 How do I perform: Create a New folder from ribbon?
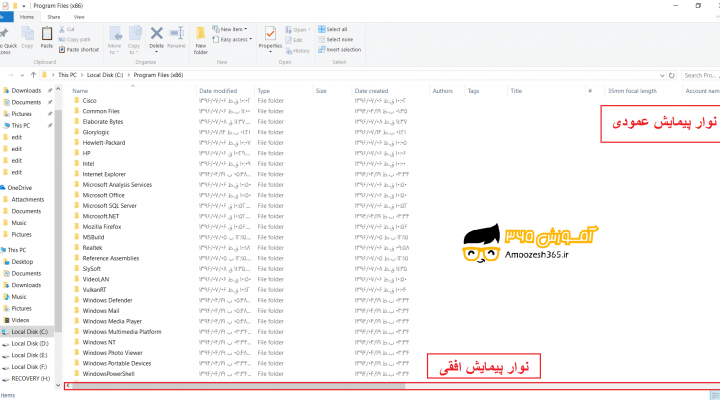coord(201,41)
